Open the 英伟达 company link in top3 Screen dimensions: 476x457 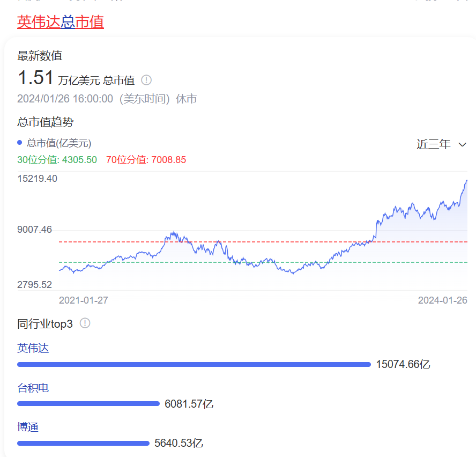33,348
